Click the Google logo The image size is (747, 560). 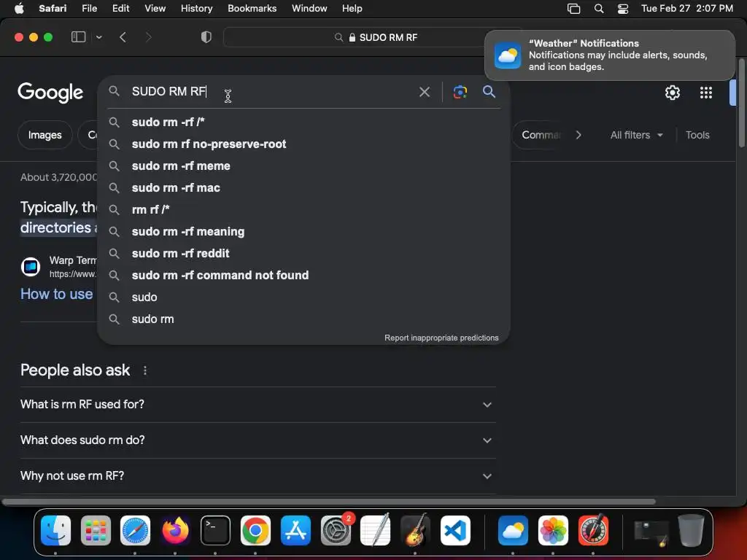[x=50, y=93]
